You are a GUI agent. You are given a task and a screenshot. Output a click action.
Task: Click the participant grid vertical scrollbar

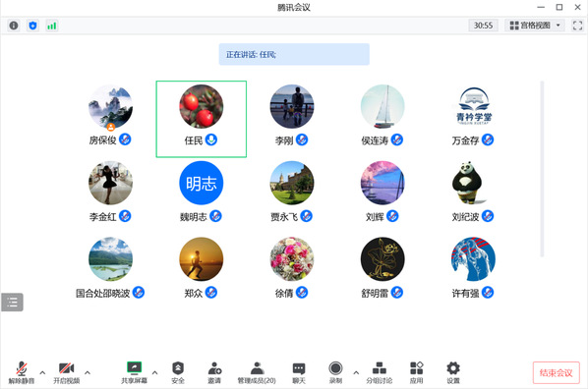coord(542,169)
